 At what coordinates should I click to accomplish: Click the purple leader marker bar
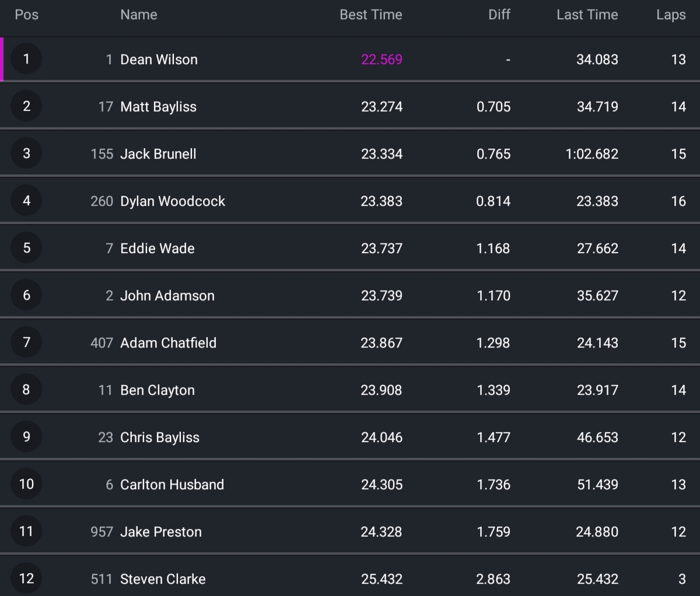(2, 59)
